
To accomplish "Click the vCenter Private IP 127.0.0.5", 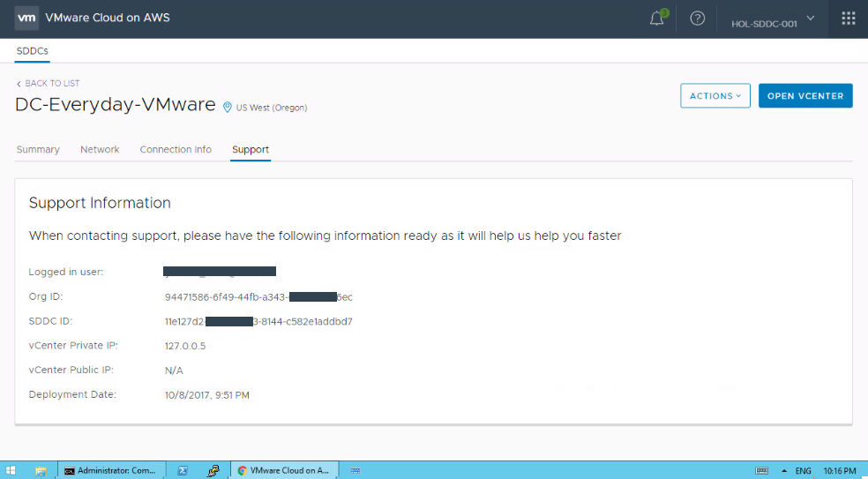I will 185,346.
